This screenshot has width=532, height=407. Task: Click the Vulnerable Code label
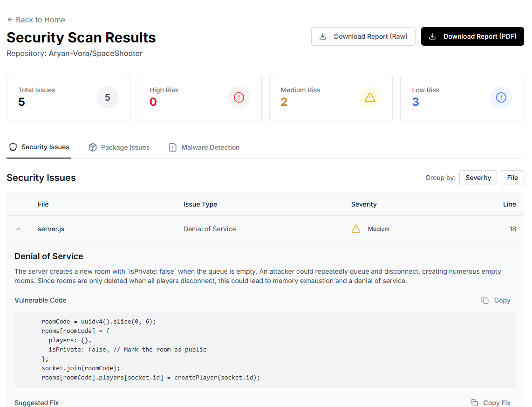tap(41, 300)
